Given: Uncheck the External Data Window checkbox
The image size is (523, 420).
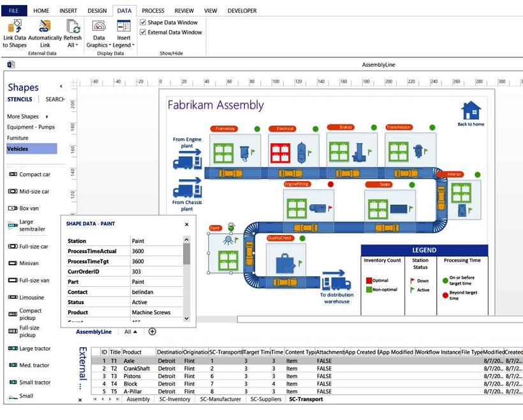Looking at the screenshot, I should [143, 33].
